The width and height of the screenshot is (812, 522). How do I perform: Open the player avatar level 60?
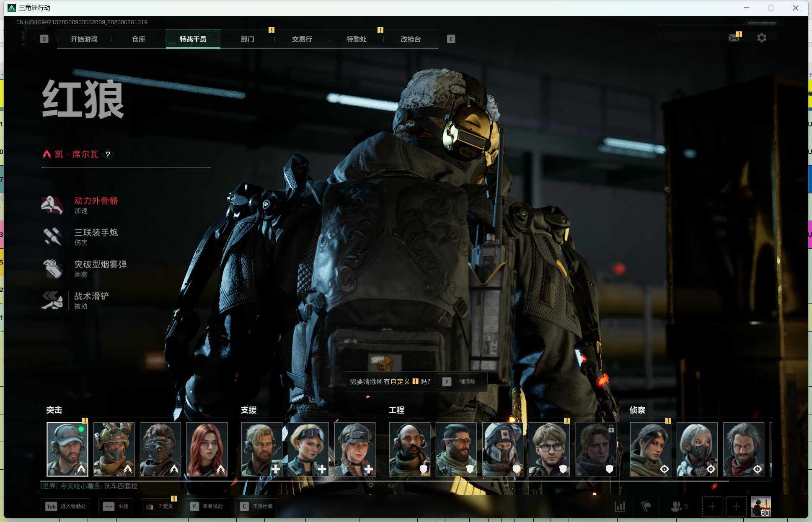(x=761, y=507)
